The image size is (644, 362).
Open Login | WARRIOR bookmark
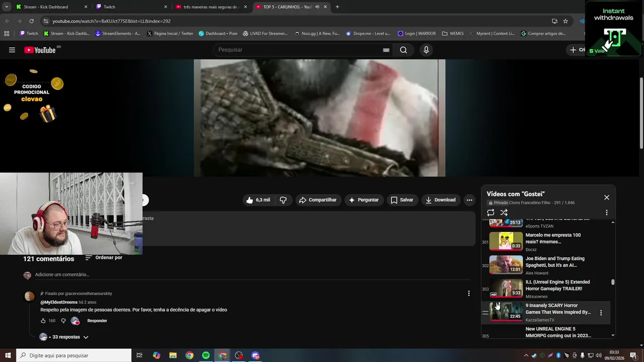click(x=417, y=34)
